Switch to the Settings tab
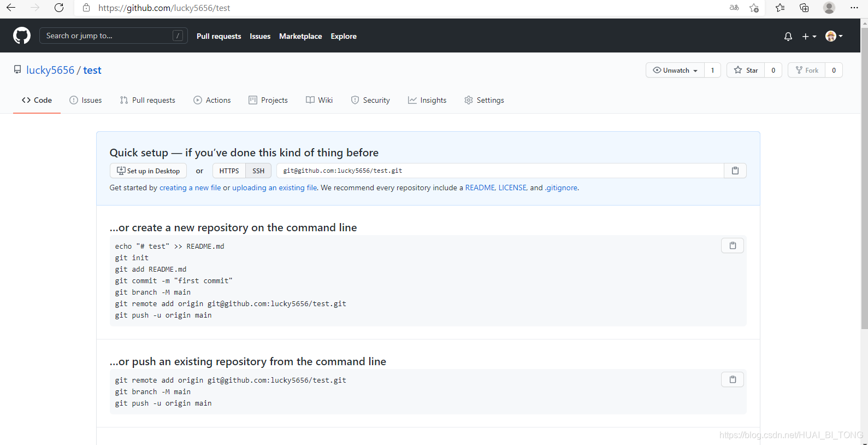 pos(484,100)
